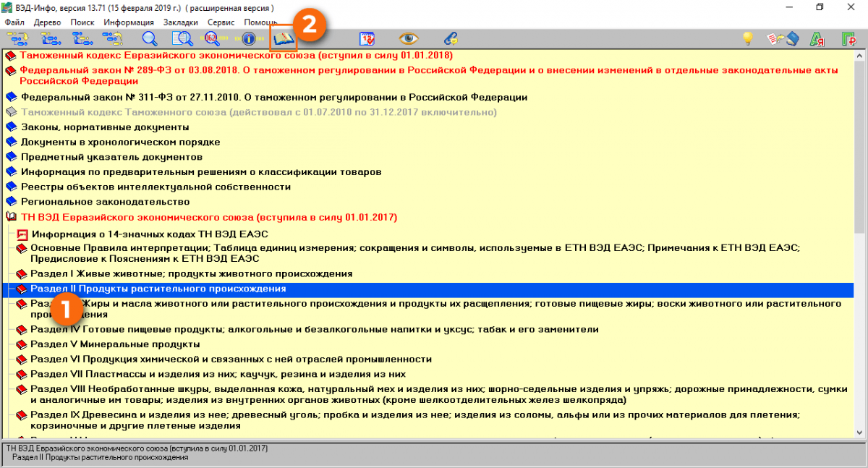This screenshot has width=868, height=468.
Task: Click status bar text 'ТН ВЭД Евразийского экономического союза'
Action: coord(137,449)
